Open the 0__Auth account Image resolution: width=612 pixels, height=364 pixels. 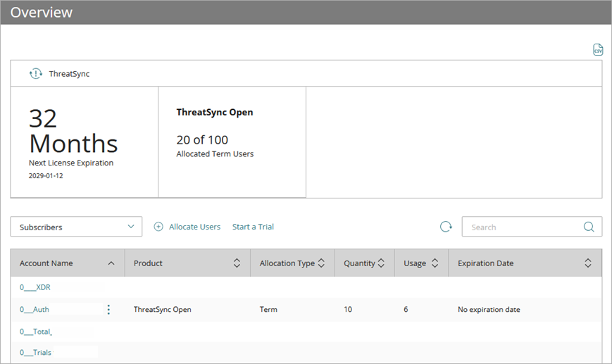[35, 309]
